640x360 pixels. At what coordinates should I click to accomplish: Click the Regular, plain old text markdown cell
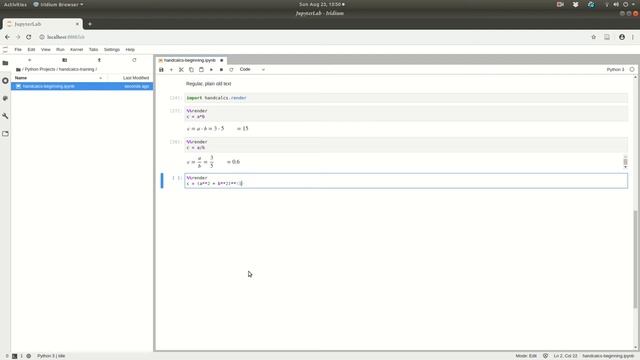(209, 84)
